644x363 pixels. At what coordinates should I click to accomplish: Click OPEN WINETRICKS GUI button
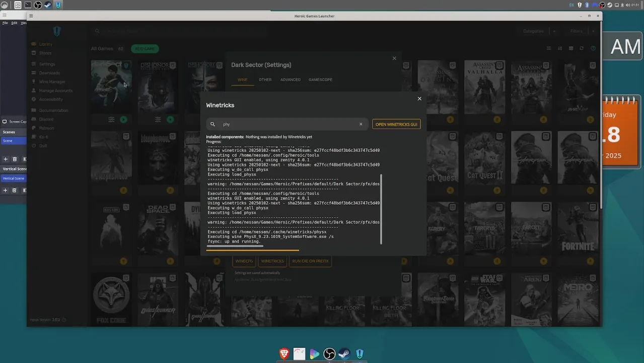coord(396,124)
